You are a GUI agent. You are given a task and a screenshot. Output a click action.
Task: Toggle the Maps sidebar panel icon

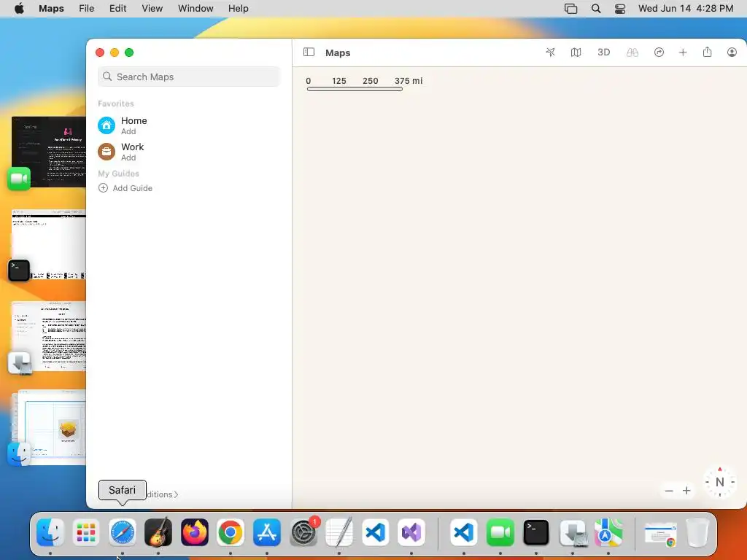click(x=309, y=52)
